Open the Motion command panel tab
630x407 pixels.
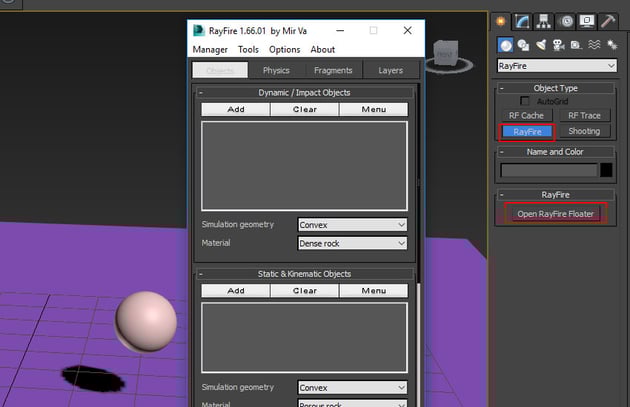point(566,21)
